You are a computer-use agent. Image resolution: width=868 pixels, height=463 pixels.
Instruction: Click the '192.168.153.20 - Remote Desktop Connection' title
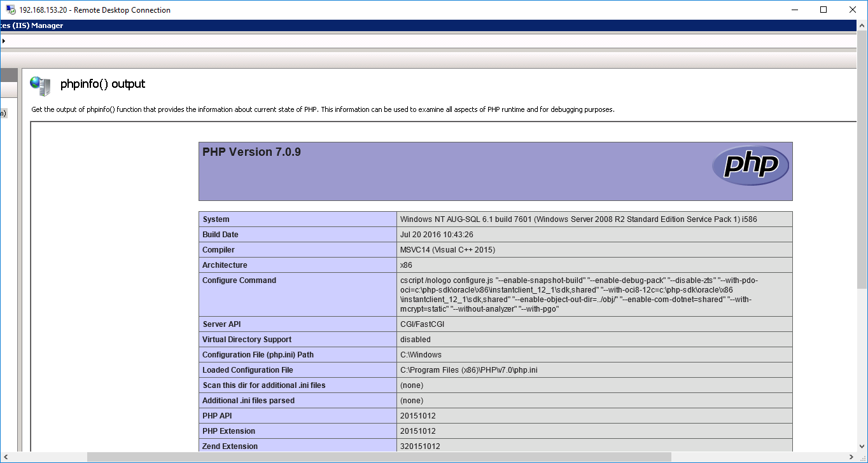coord(95,10)
